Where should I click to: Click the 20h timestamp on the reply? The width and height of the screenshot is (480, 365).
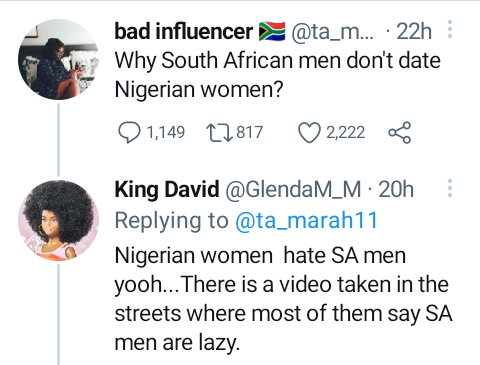click(x=396, y=189)
